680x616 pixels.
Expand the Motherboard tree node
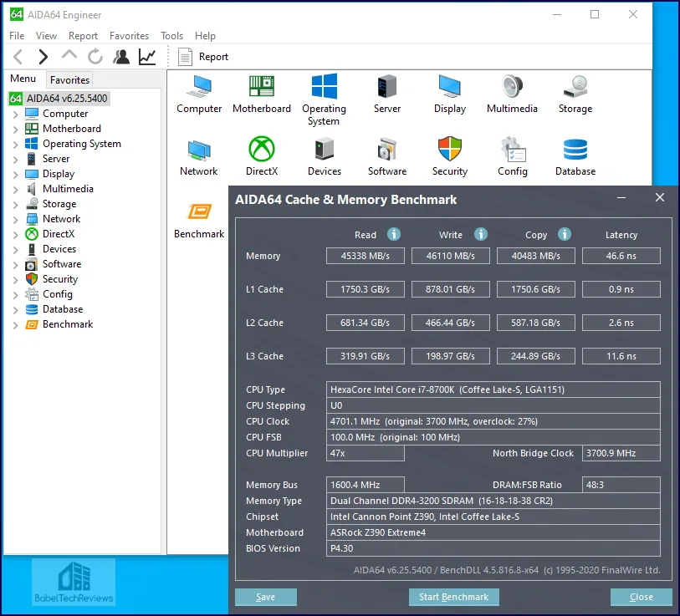tap(16, 130)
